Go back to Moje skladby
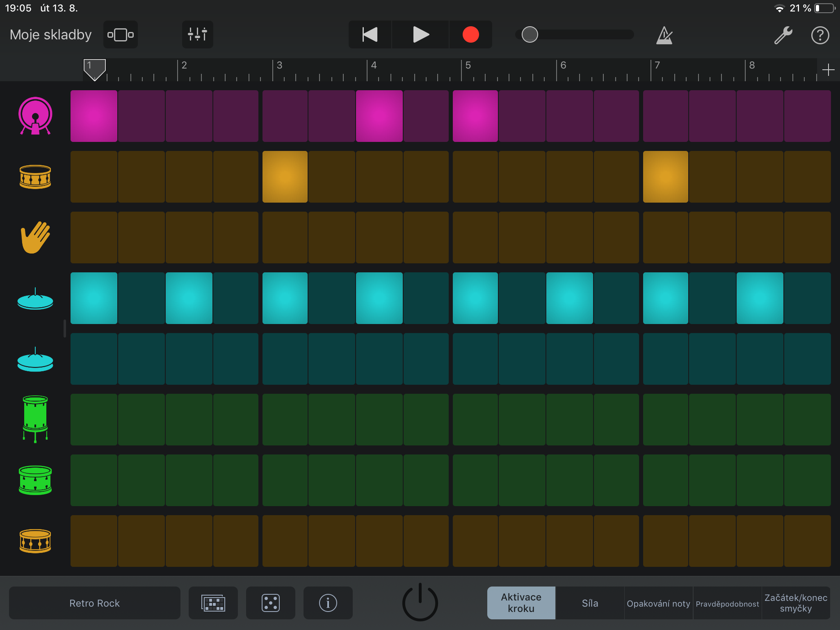Screen dimensions: 840x630 click(50, 34)
